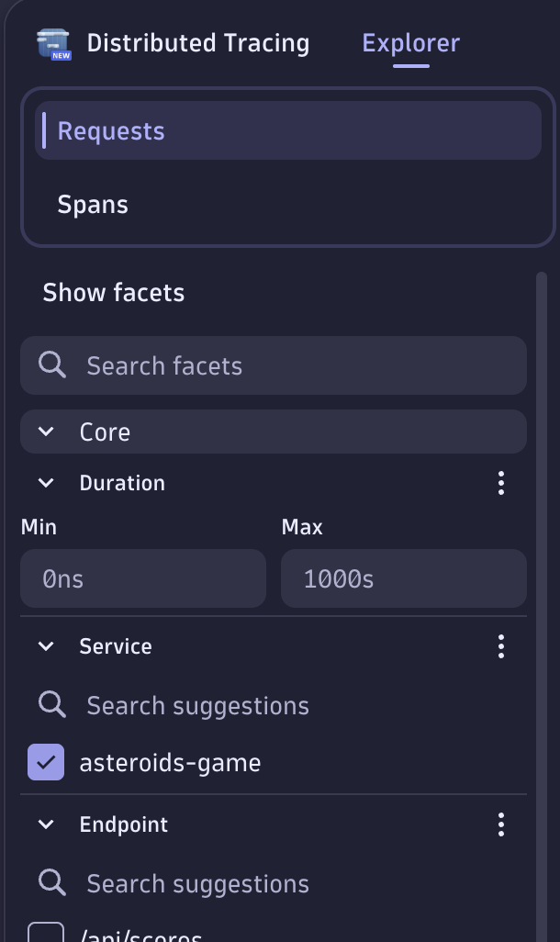The height and width of the screenshot is (942, 560).
Task: Open the Duration options kebab menu
Action: click(501, 483)
